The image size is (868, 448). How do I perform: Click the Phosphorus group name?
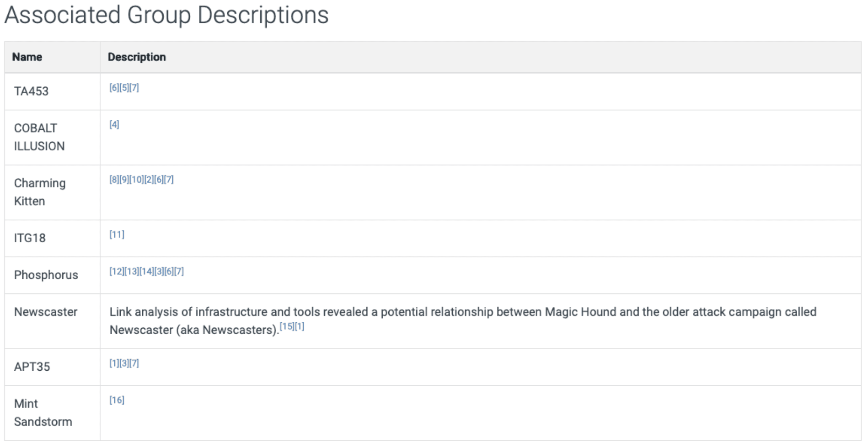pyautogui.click(x=46, y=275)
